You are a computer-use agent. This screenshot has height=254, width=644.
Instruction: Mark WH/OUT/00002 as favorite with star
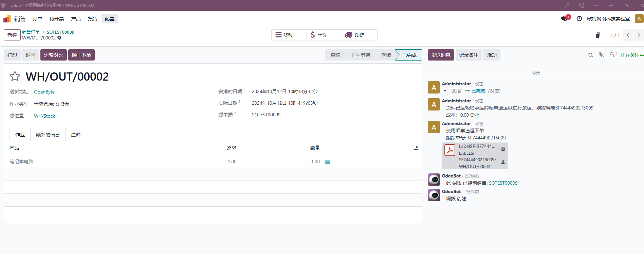[15, 76]
